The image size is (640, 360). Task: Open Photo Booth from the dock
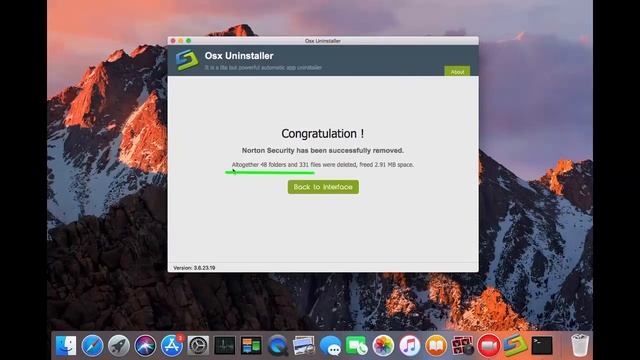[462, 345]
